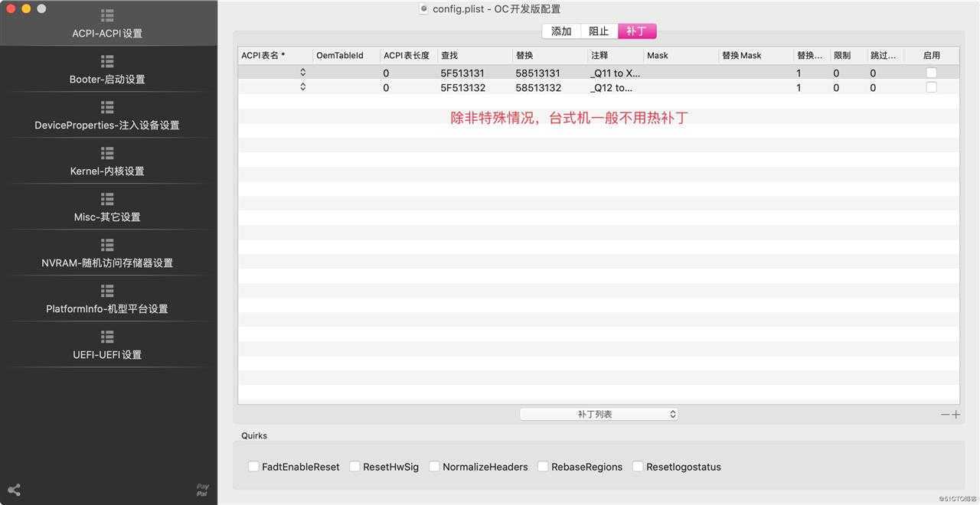Click the 启用 column header
This screenshot has height=505, width=980.
click(931, 55)
